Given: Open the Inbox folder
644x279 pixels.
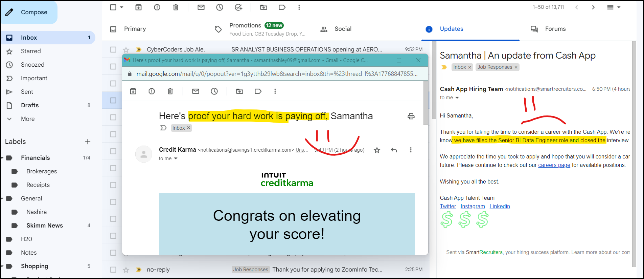Looking at the screenshot, I should click(48, 38).
